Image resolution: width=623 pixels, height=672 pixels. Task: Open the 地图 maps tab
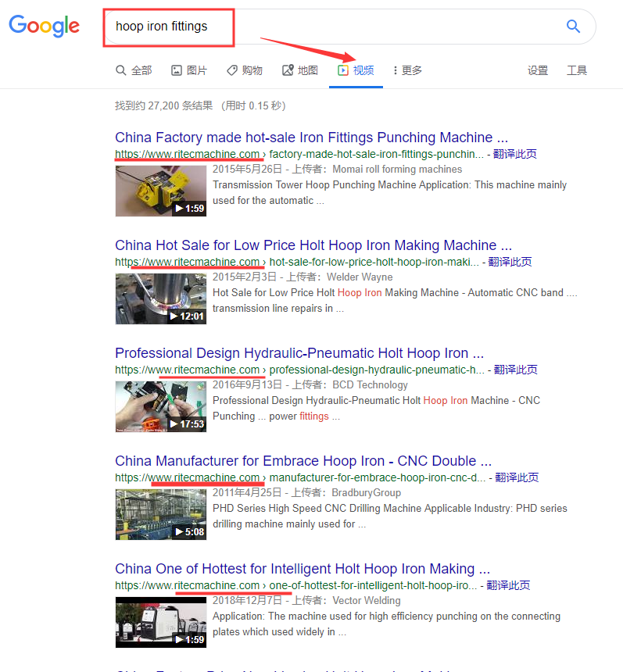[x=300, y=70]
